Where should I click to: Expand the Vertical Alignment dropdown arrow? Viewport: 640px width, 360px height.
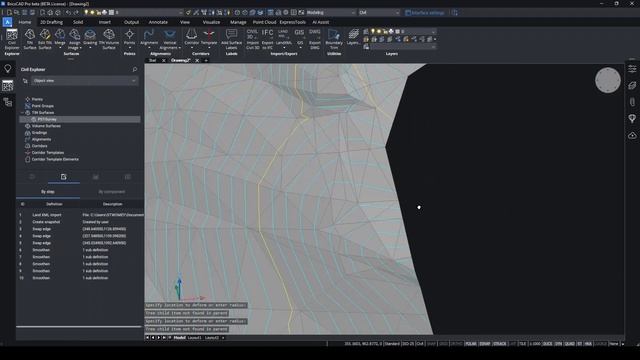click(179, 48)
